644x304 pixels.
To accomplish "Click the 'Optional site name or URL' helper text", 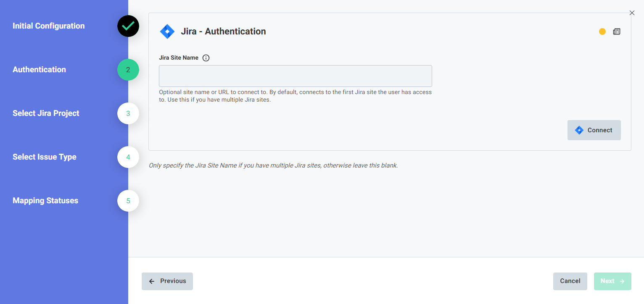I will click(x=296, y=96).
